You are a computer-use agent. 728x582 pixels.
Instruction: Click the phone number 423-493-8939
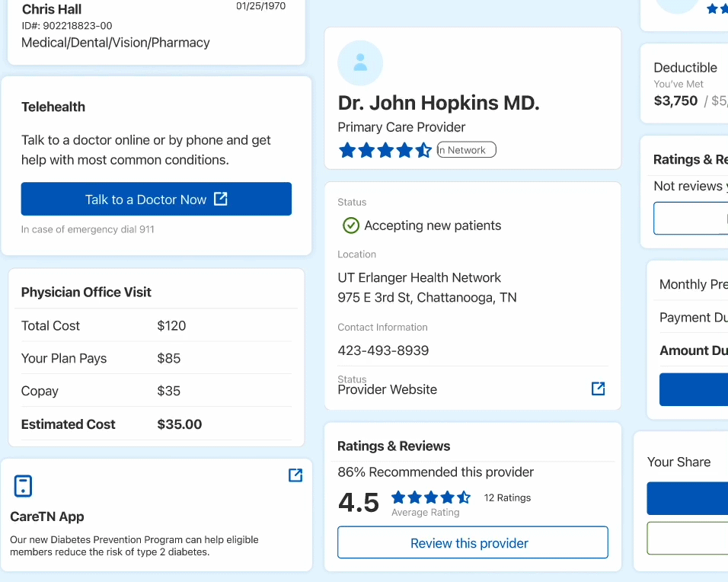(383, 350)
